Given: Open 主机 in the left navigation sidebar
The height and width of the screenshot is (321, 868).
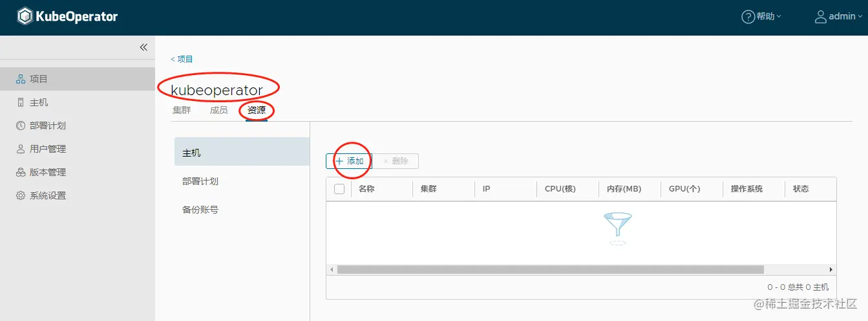Looking at the screenshot, I should (x=78, y=102).
